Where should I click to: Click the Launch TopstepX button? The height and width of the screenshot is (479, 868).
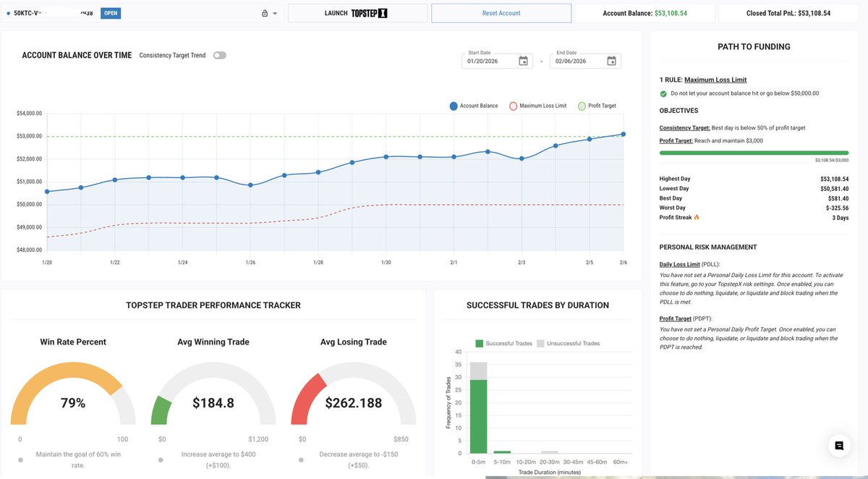point(357,13)
